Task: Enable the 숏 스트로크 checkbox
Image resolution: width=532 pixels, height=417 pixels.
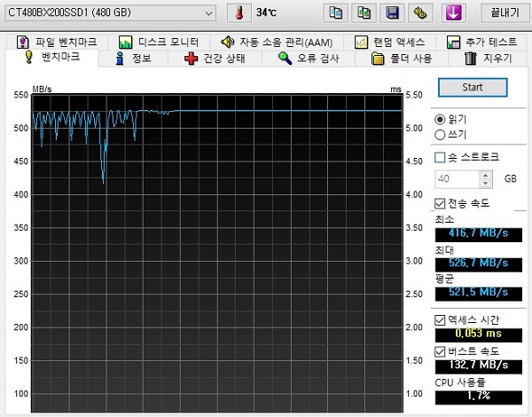Action: point(440,157)
